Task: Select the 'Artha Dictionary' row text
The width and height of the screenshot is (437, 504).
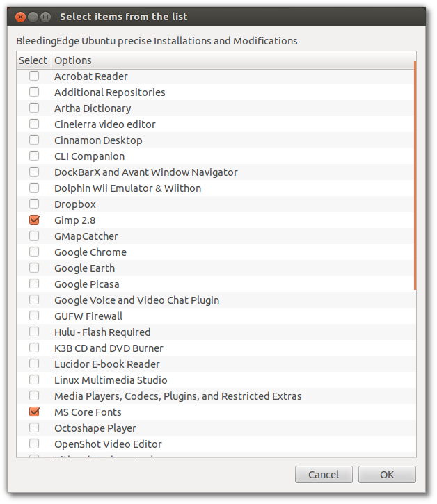Action: point(93,108)
